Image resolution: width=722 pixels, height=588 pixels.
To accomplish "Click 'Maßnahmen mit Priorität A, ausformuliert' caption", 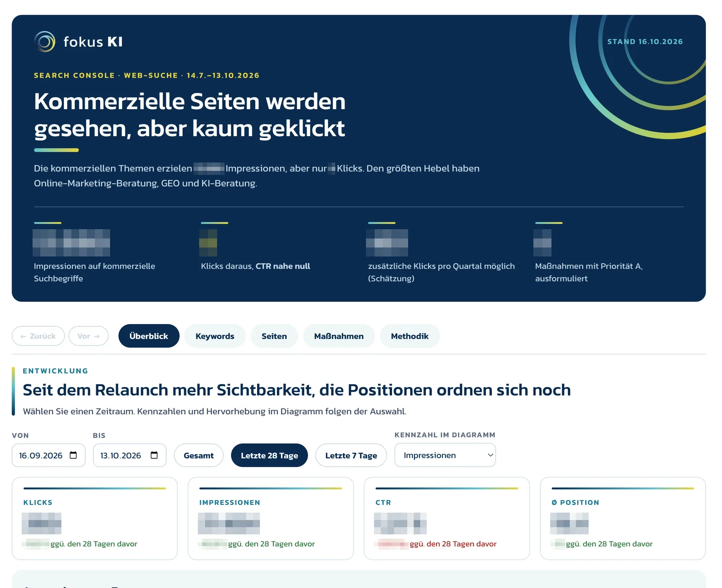I will pyautogui.click(x=589, y=272).
